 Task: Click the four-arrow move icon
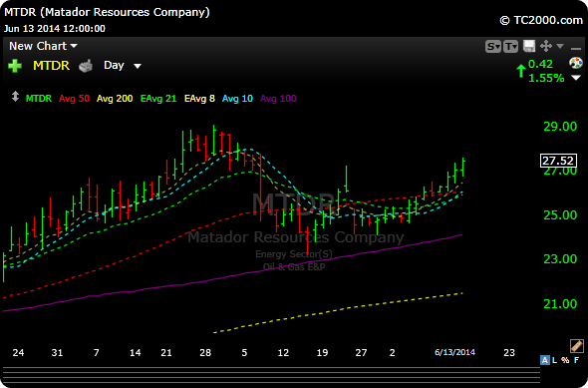(x=546, y=46)
